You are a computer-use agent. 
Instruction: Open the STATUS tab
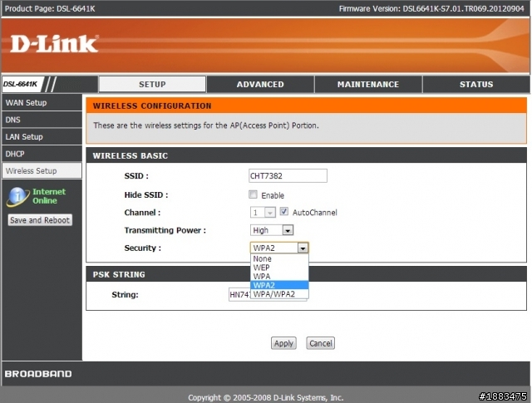476,85
